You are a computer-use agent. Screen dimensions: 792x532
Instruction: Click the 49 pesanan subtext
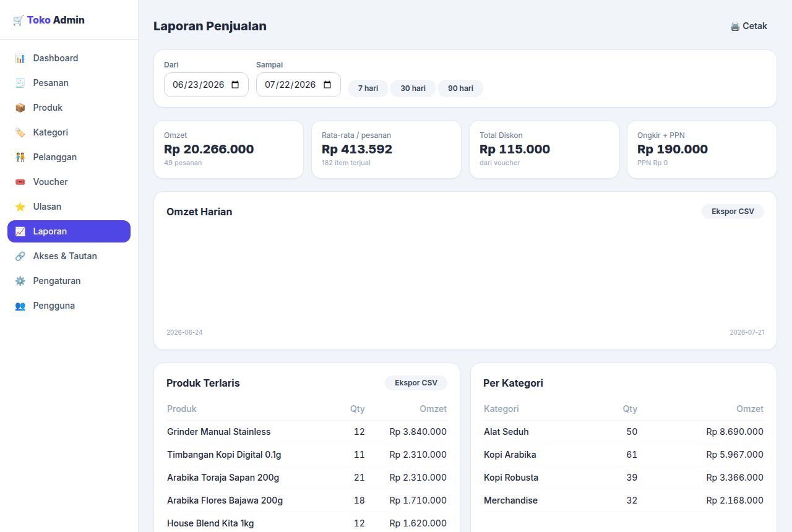(x=183, y=163)
